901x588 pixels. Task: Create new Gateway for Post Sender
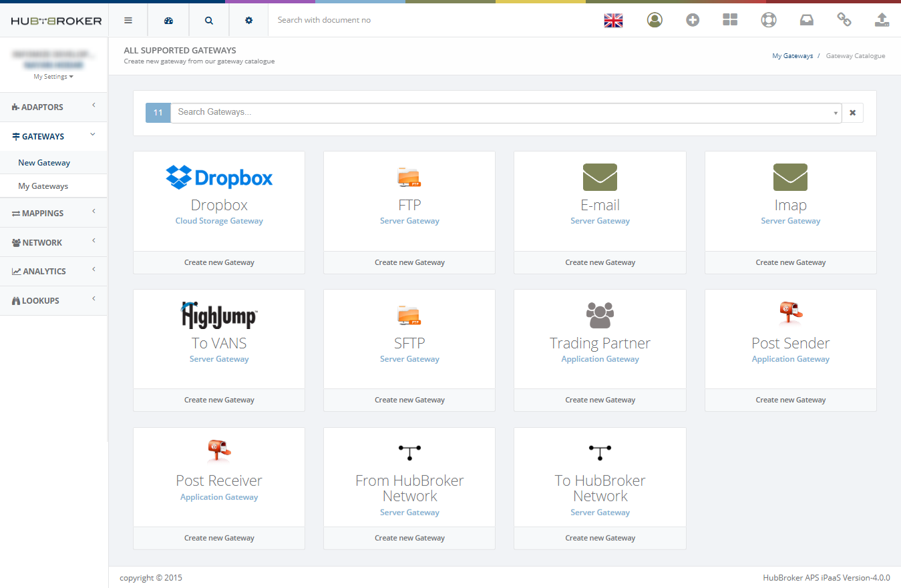791,400
